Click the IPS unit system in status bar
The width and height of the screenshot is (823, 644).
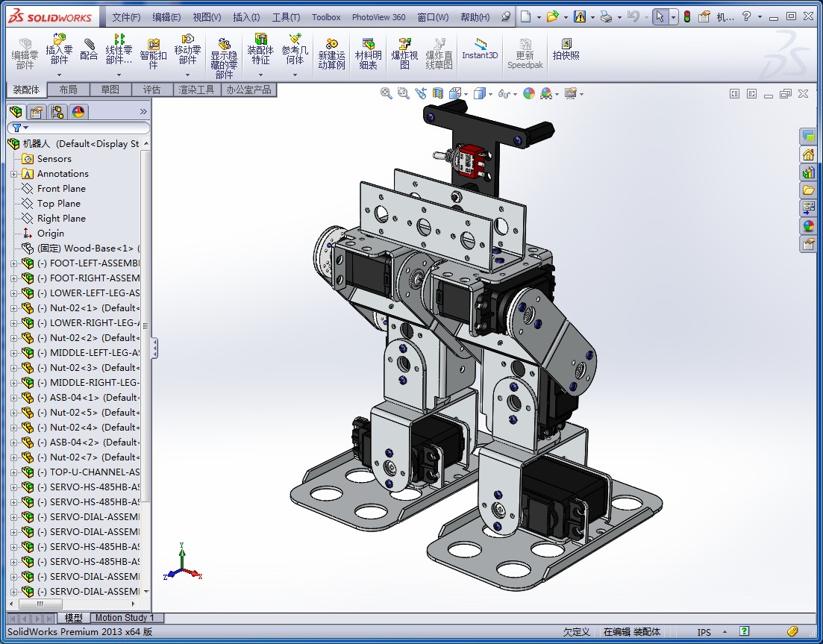704,632
